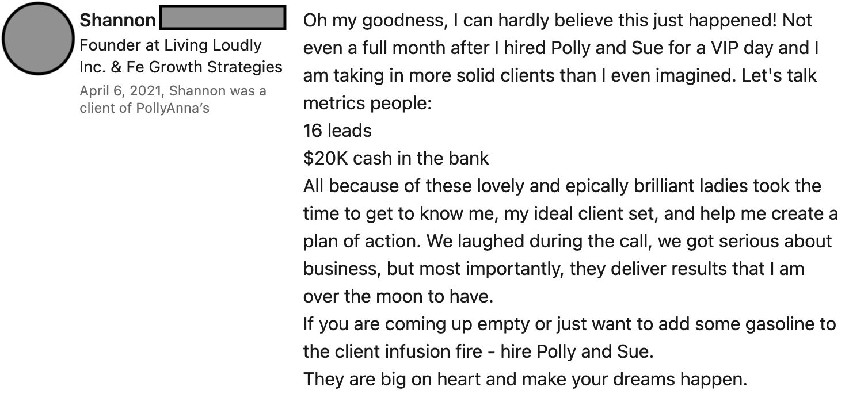Click the metrics people: line
The width and height of the screenshot is (868, 413).
(367, 103)
